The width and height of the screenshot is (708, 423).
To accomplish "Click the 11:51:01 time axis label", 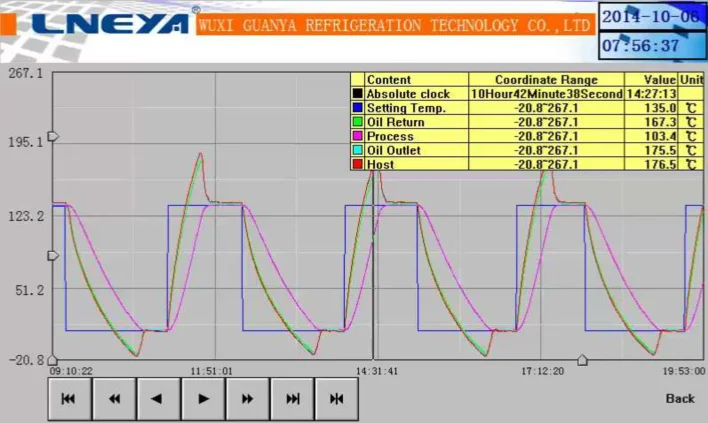I will click(x=211, y=371).
